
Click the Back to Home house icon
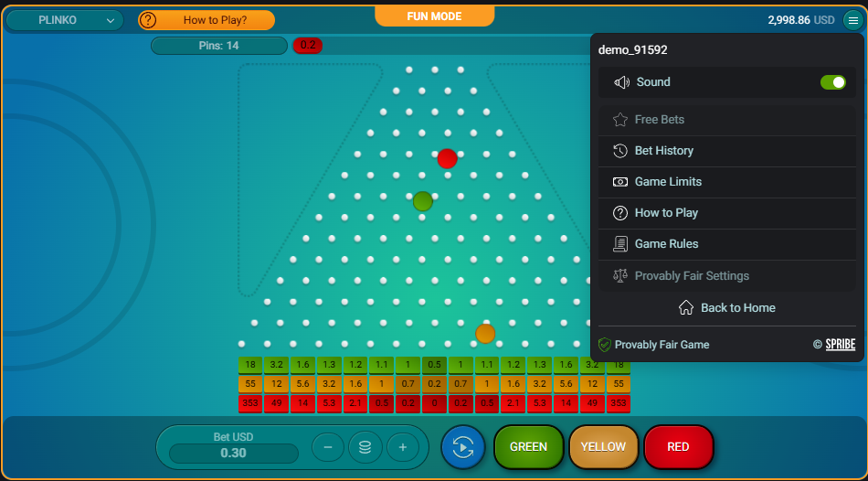[686, 307]
